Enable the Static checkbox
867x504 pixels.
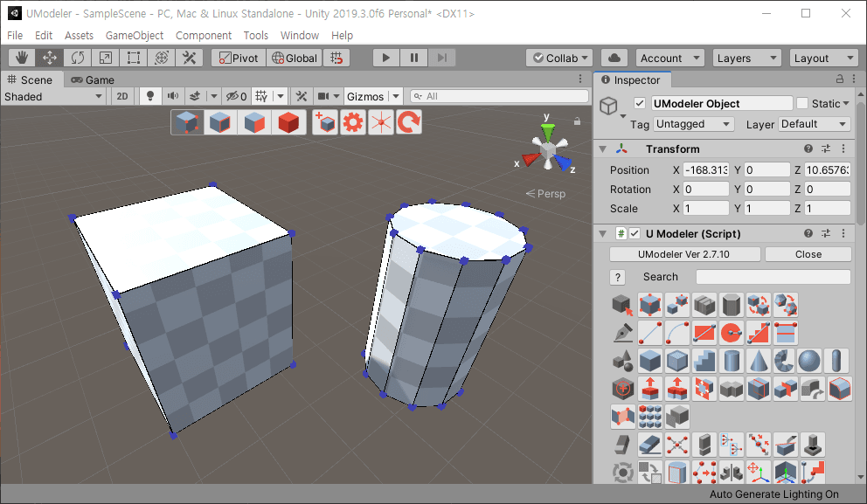802,103
